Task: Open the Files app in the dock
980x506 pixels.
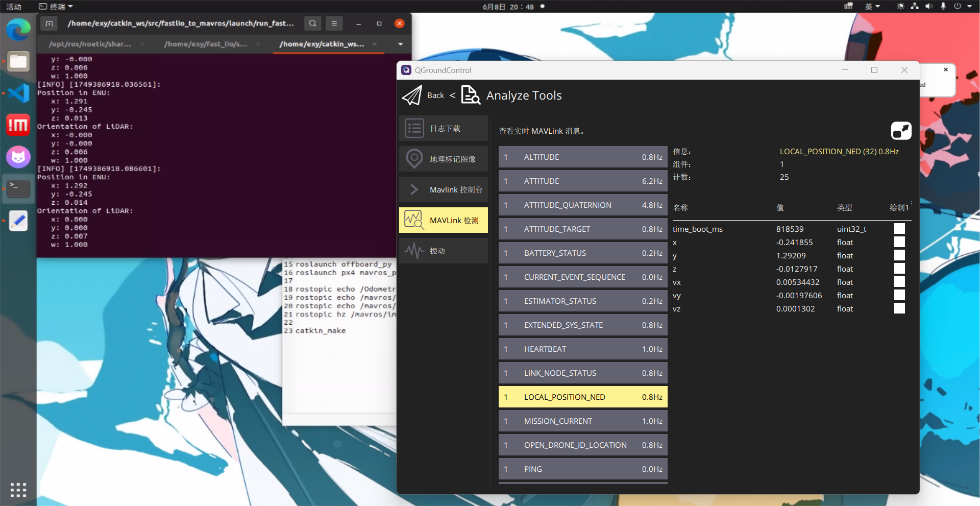Action: click(x=18, y=61)
